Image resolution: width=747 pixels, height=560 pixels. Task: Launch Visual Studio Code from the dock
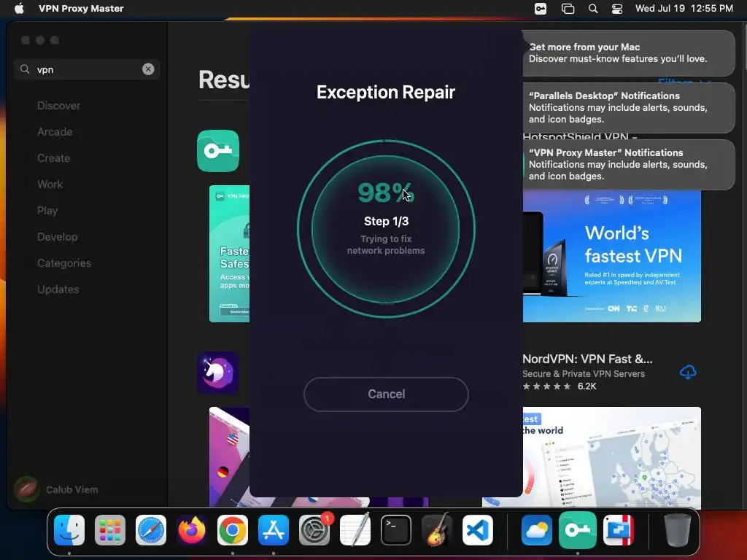[478, 530]
